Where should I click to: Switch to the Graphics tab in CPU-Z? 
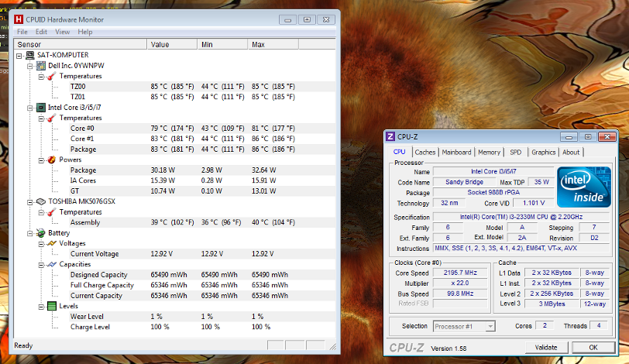point(543,153)
